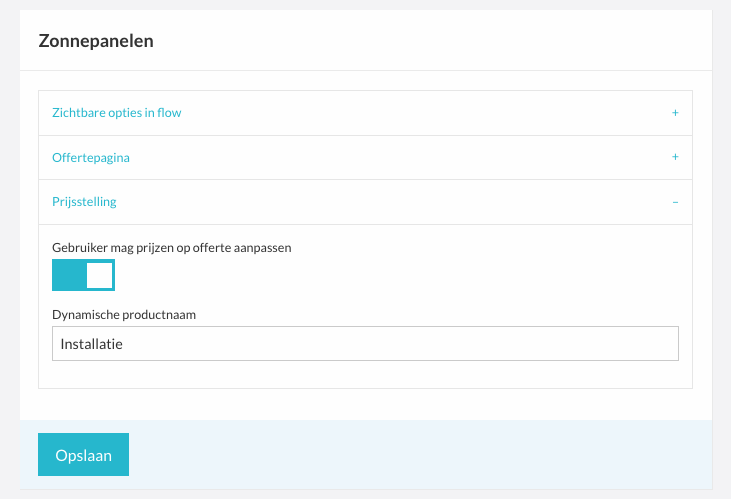The width and height of the screenshot is (731, 499).
Task: Click the Prijsstelling heading text
Action: click(x=84, y=202)
